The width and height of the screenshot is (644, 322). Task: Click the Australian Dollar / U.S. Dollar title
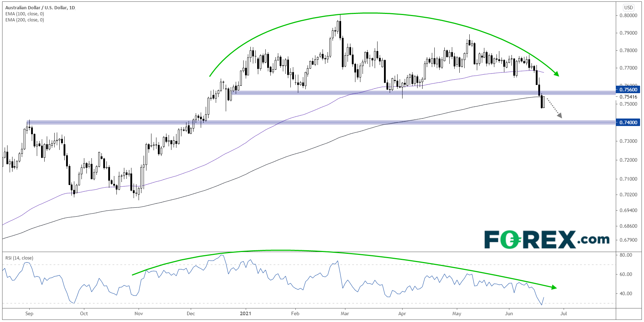40,7
